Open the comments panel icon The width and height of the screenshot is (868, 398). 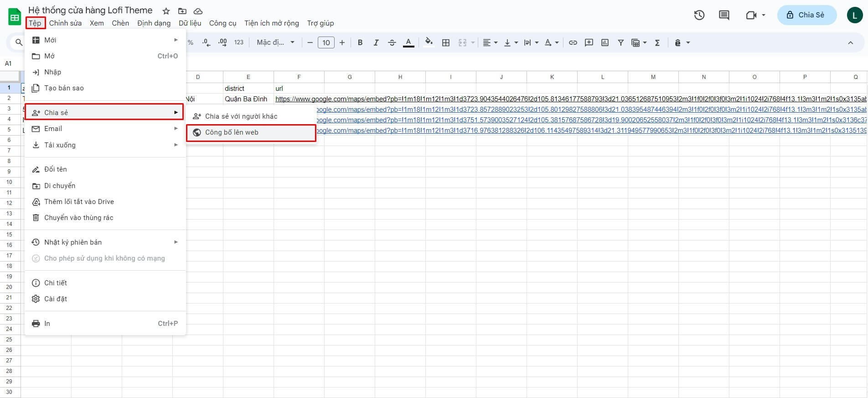tap(724, 15)
